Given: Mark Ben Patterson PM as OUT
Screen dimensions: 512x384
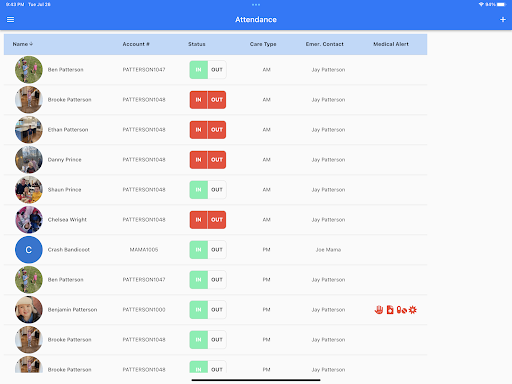Looking at the screenshot, I should (x=217, y=280).
